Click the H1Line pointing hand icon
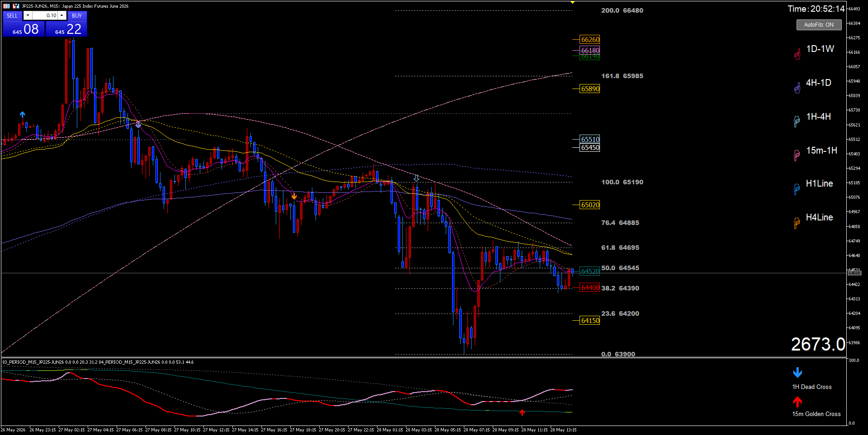Image resolution: width=868 pixels, height=435 pixels. pyautogui.click(x=797, y=189)
